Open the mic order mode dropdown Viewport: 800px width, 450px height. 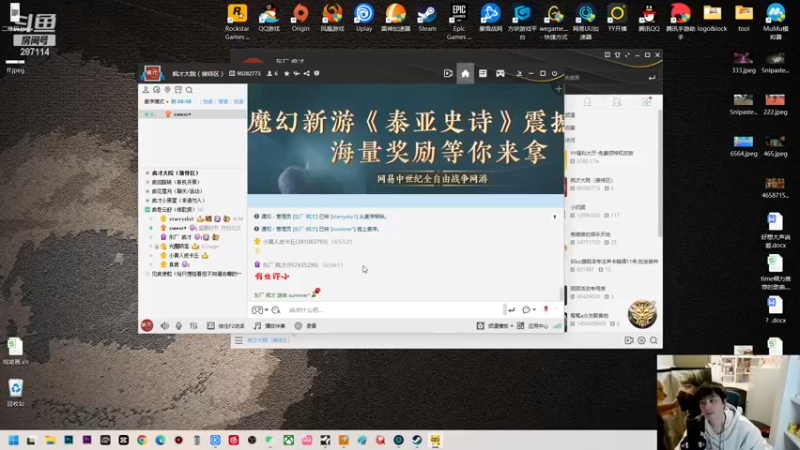(x=156, y=102)
